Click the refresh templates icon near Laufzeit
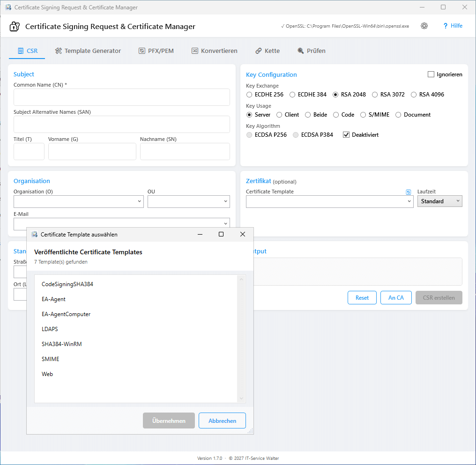The height and width of the screenshot is (465, 476). click(x=409, y=192)
